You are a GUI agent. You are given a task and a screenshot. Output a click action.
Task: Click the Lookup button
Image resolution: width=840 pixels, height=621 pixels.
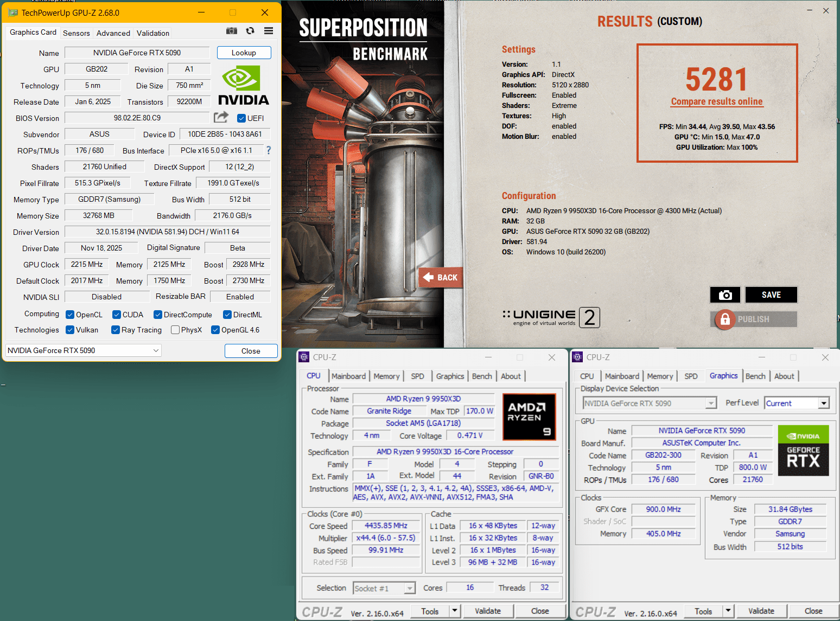pyautogui.click(x=244, y=53)
